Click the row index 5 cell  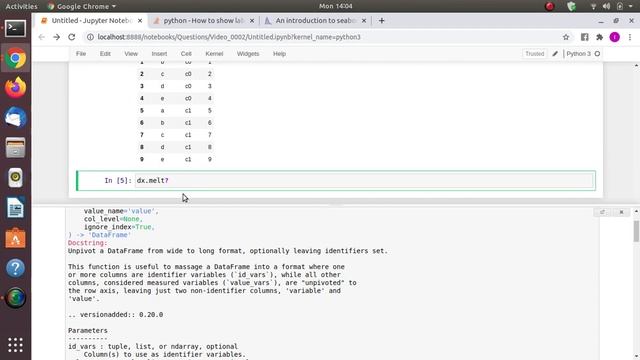coord(142,111)
